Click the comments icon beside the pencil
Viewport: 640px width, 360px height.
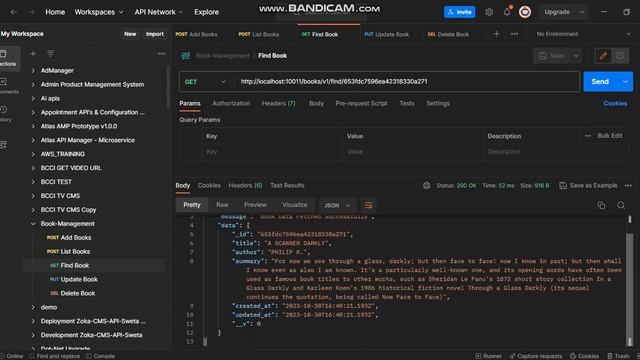[620, 56]
